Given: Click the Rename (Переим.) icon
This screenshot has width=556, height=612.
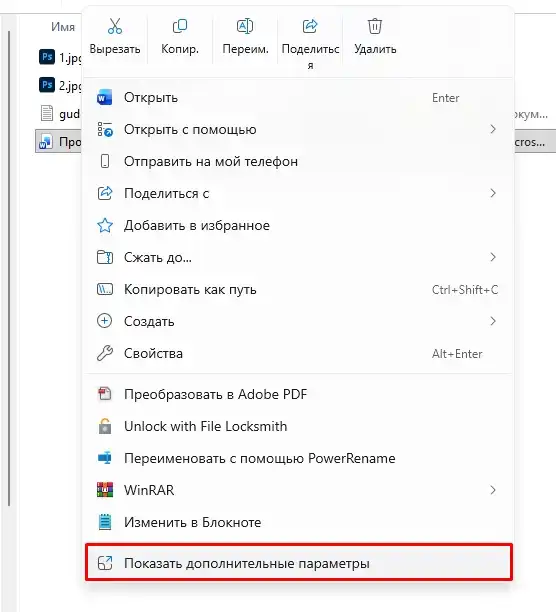Looking at the screenshot, I should pos(245,26).
